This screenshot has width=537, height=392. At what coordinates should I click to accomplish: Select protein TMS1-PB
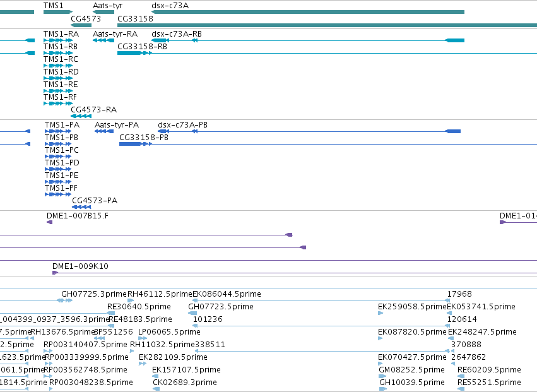tap(62, 138)
